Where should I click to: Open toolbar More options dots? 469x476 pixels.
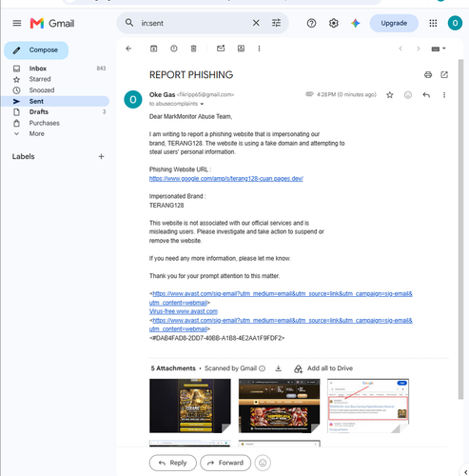[x=259, y=49]
